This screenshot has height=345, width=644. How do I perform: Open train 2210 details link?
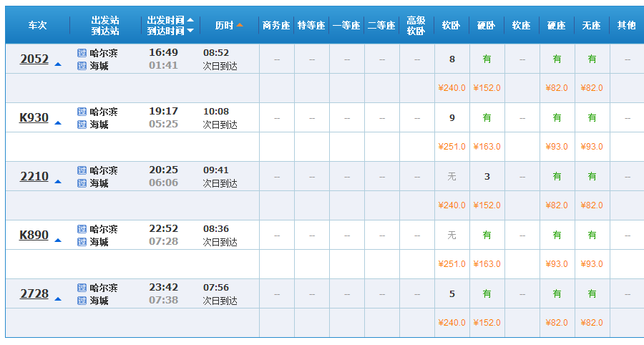tap(34, 177)
